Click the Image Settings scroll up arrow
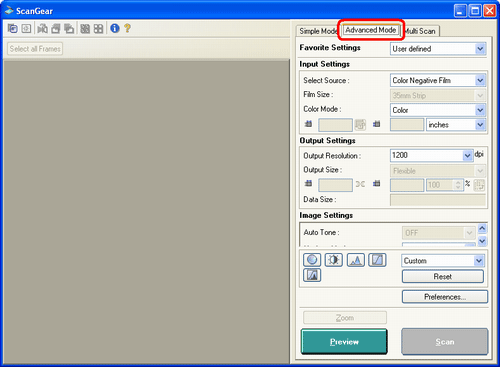 point(482,228)
